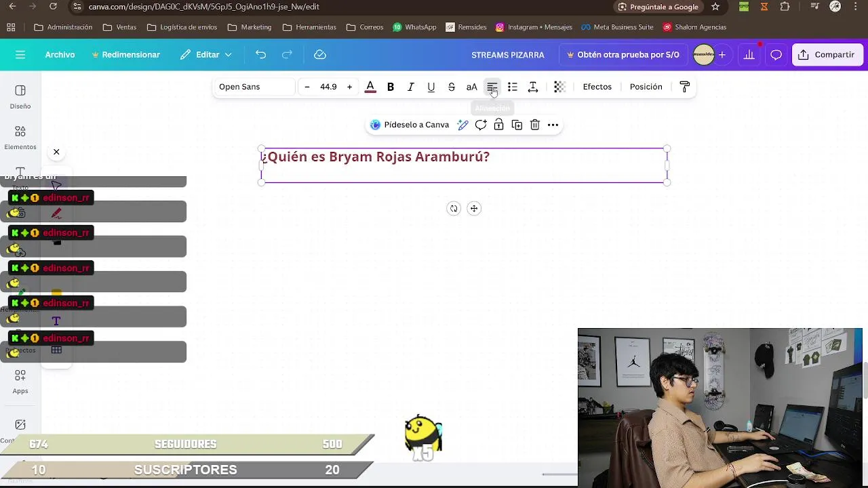Open the Chrome three-dot menu
The width and height of the screenshot is (868, 488).
856,7
